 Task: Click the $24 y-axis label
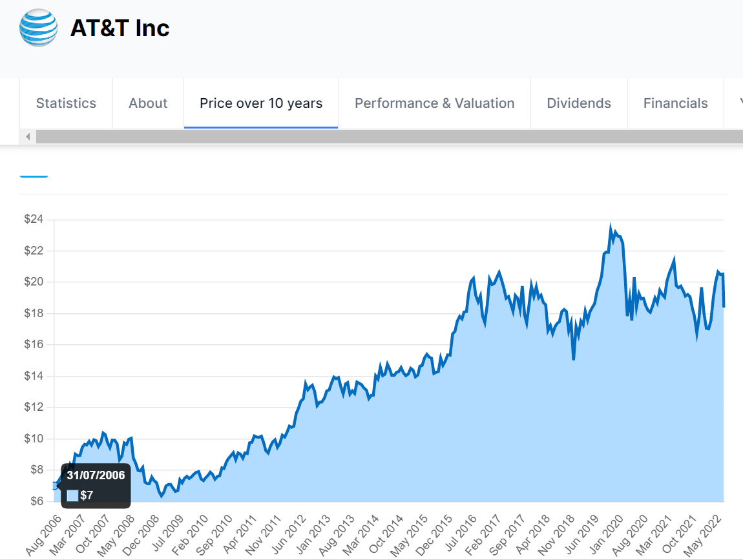pyautogui.click(x=34, y=219)
